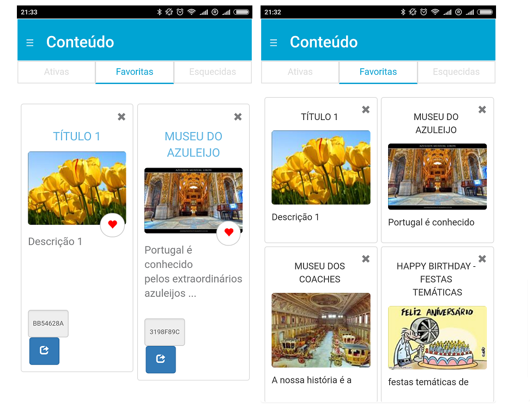Tap the battery icon in the right status bar

(485, 12)
